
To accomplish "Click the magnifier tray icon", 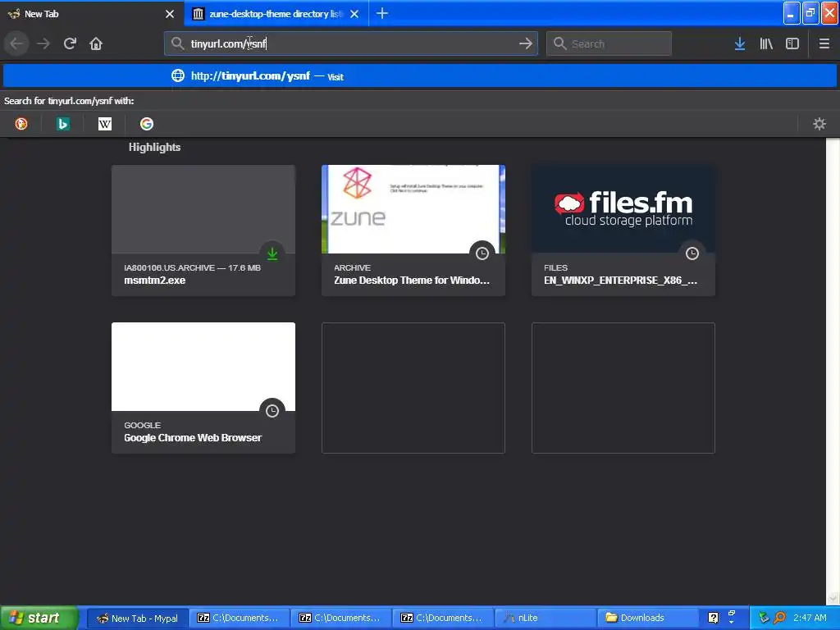I will point(780,618).
